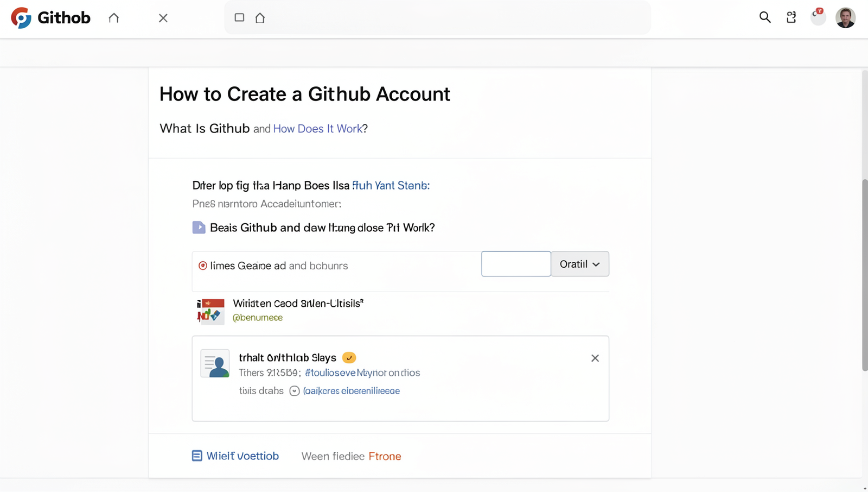This screenshot has height=492, width=868.
Task: Open the oaikcres cloerenilireeae link
Action: click(x=352, y=391)
